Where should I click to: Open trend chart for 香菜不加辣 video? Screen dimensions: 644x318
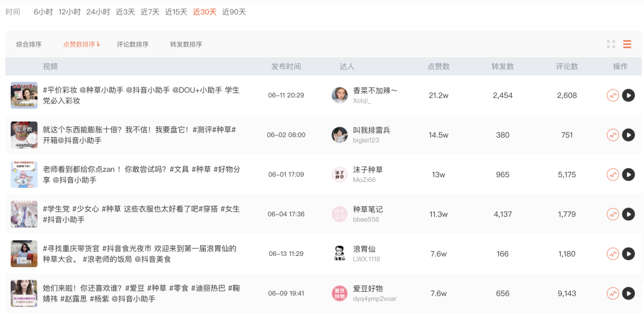(x=613, y=95)
